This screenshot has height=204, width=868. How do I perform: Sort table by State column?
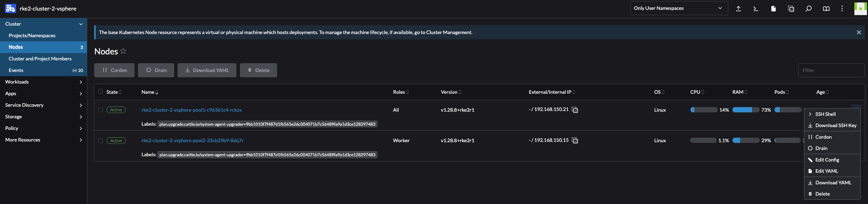pos(114,92)
